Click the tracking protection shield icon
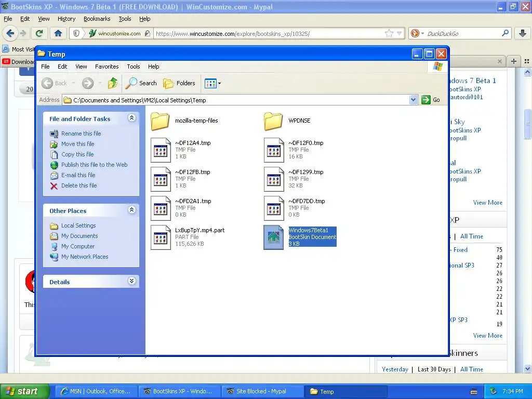The image size is (532, 399). click(x=76, y=33)
